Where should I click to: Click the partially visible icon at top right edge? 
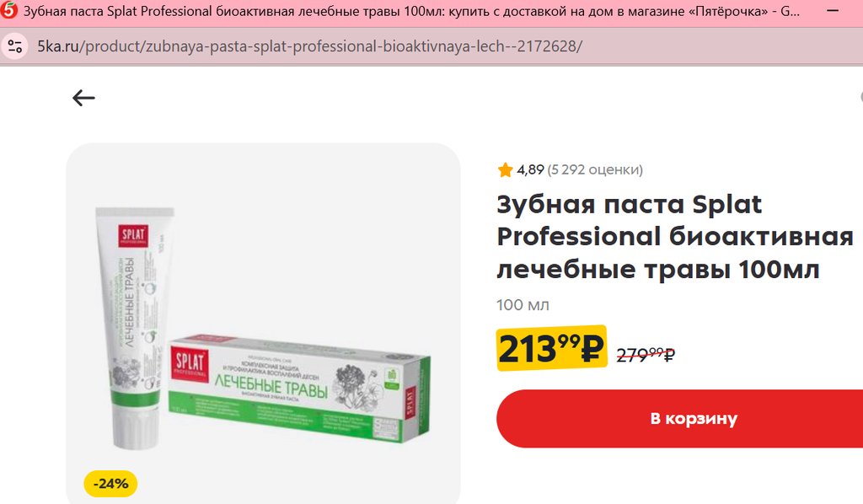(860, 97)
